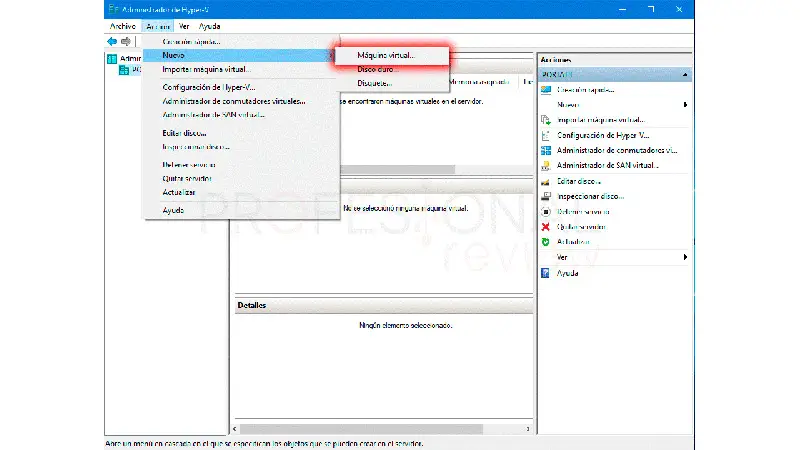Expand Ver submenu arrow in Acciones panel
800x450 pixels.
click(685, 257)
